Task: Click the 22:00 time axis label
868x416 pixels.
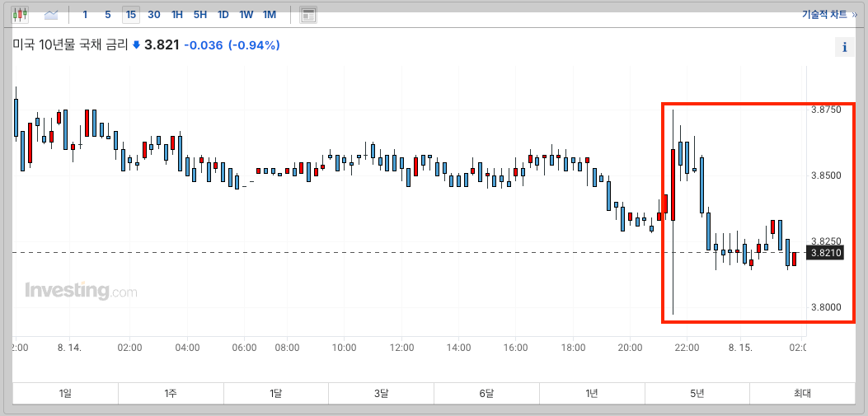Action: pos(687,348)
